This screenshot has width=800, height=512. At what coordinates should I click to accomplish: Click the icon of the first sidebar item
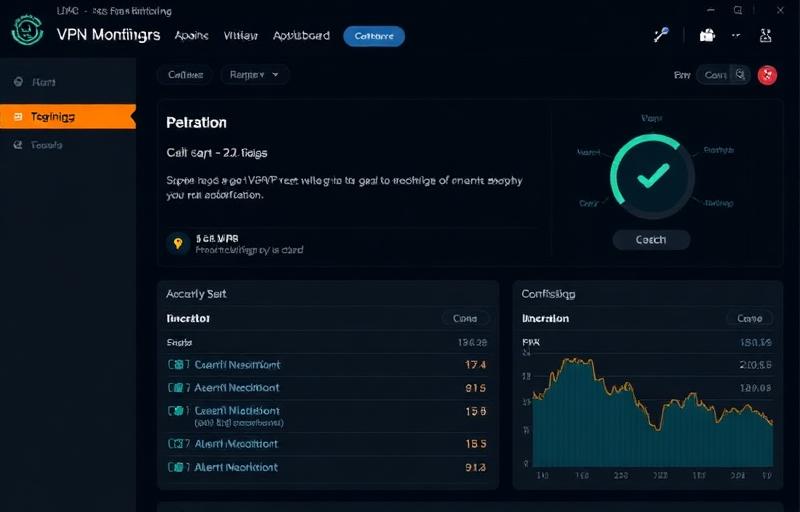coord(18,82)
